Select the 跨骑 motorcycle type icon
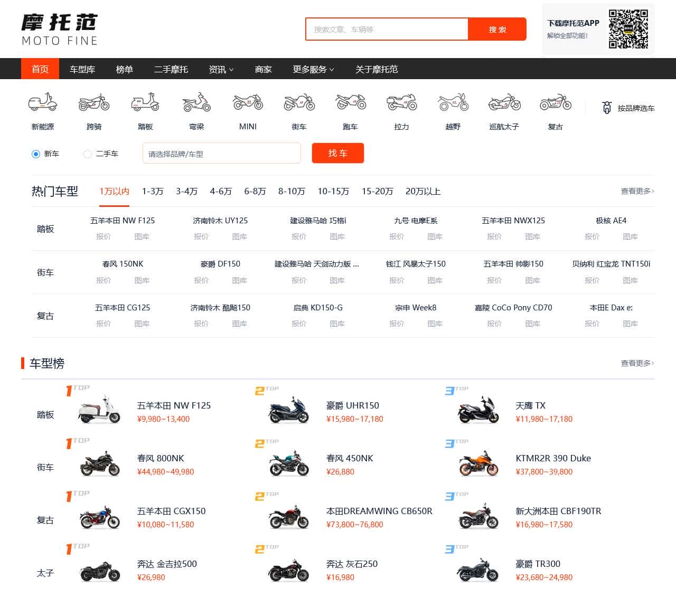The height and width of the screenshot is (616, 676). (94, 102)
